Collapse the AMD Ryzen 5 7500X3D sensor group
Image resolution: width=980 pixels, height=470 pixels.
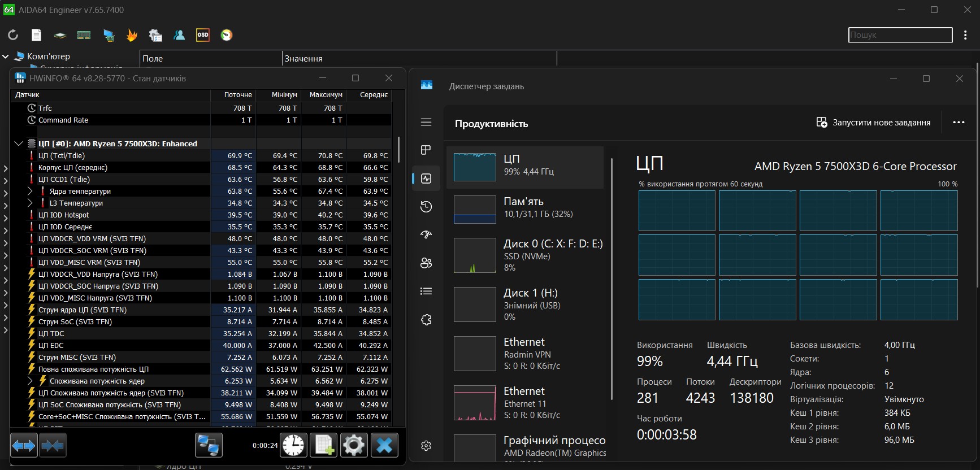pyautogui.click(x=19, y=143)
